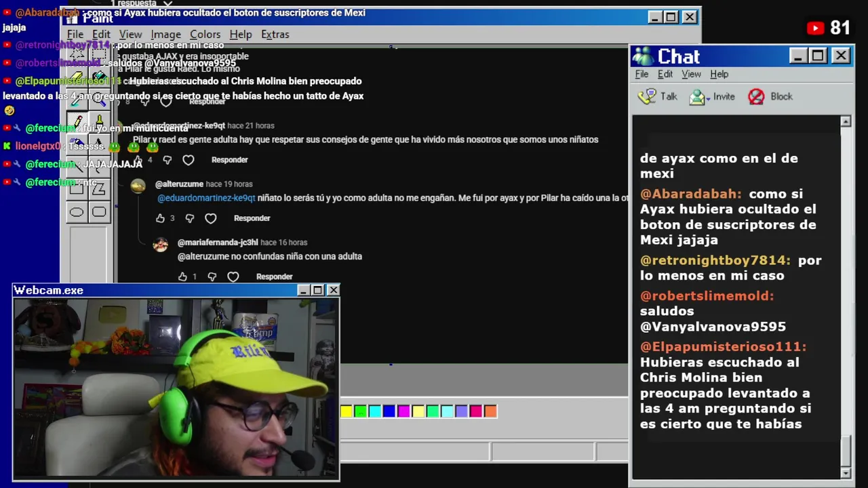Open the View menu in Paint
Screen dimensions: 868x488
pos(130,34)
